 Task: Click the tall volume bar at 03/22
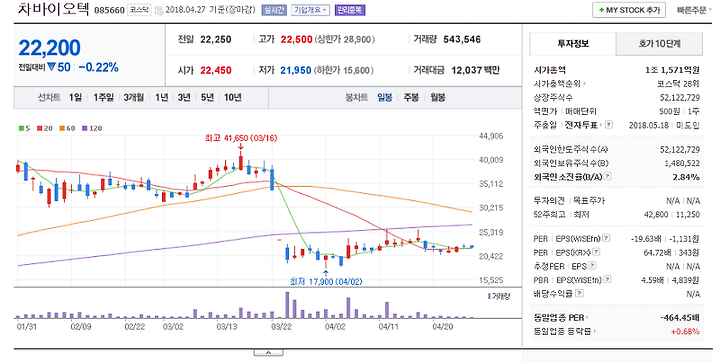click(287, 305)
